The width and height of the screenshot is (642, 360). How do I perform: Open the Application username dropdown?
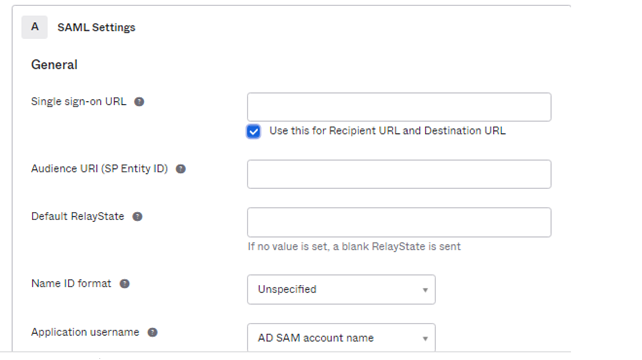tap(341, 337)
